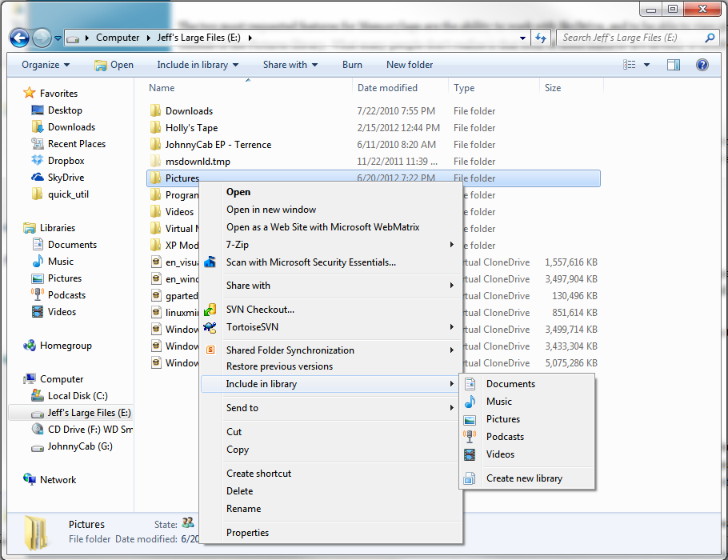Pick Videos in the Include in library submenu
Screen dimensions: 728x560
click(x=527, y=454)
